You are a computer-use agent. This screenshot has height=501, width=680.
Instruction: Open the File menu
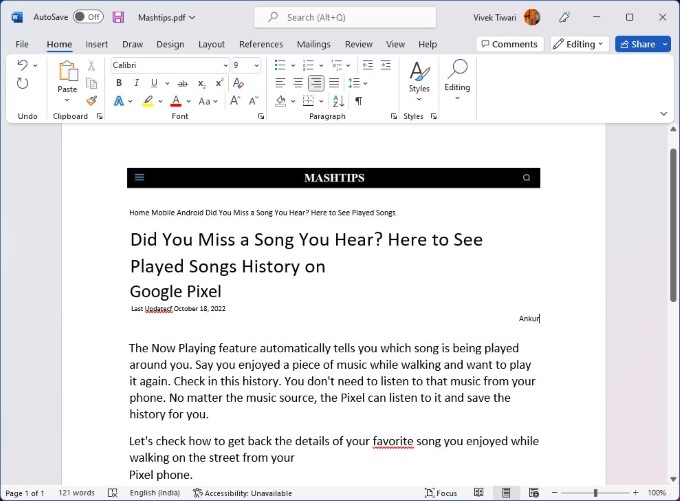coord(22,44)
